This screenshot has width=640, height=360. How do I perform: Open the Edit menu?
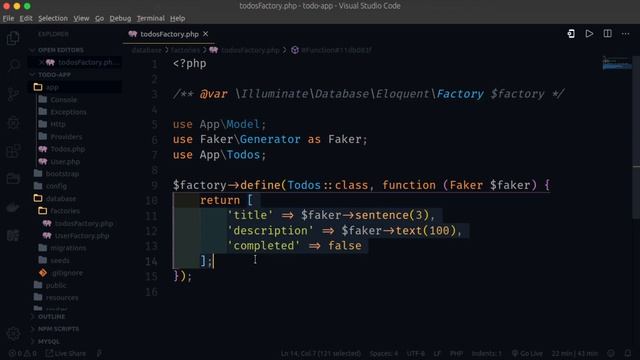(x=26, y=18)
